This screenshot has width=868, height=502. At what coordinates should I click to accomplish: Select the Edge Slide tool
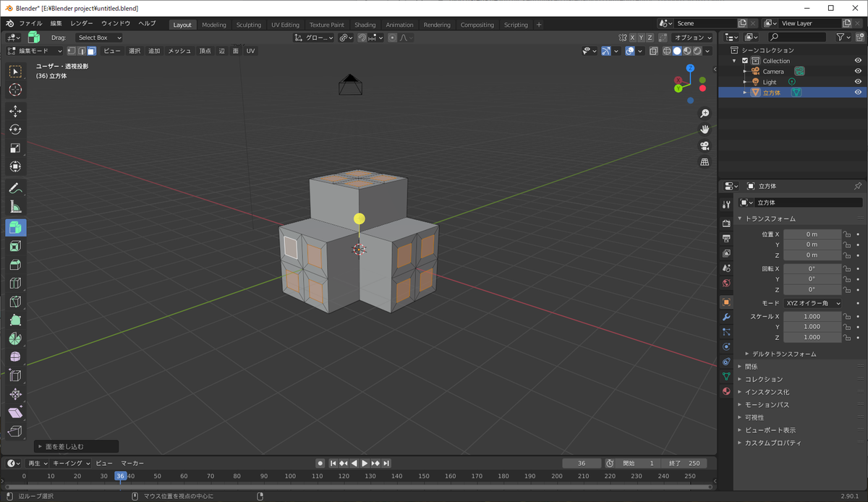(x=15, y=376)
